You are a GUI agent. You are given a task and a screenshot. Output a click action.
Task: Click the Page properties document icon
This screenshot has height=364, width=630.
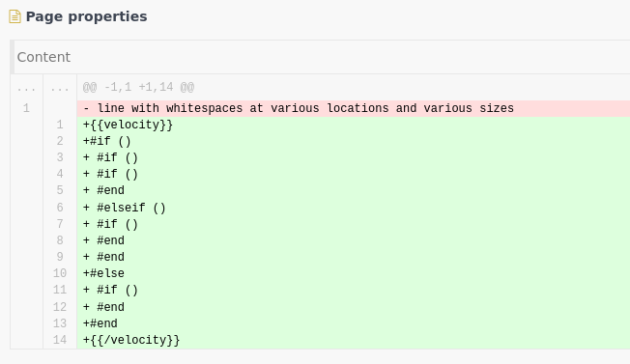click(14, 16)
